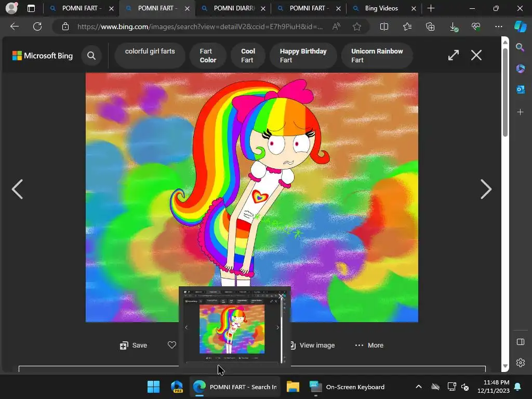The width and height of the screenshot is (532, 399).
Task: Select Cool Fart suggestion chip
Action: tap(248, 56)
